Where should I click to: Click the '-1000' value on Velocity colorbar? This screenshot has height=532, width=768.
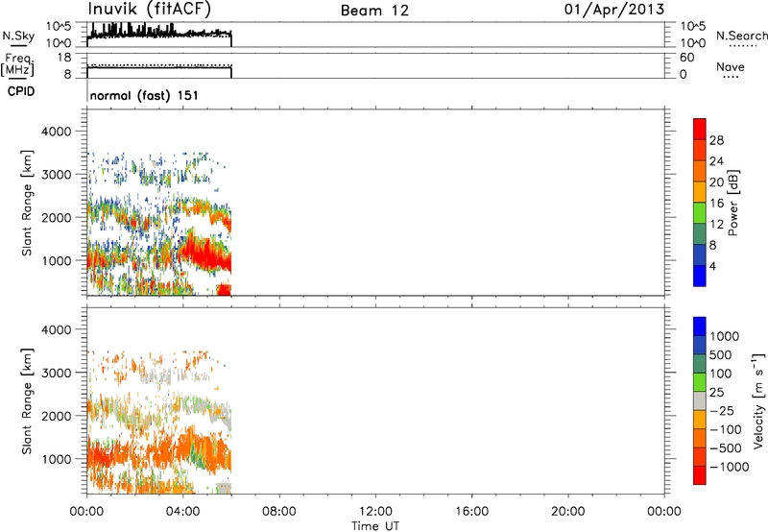pyautogui.click(x=729, y=467)
